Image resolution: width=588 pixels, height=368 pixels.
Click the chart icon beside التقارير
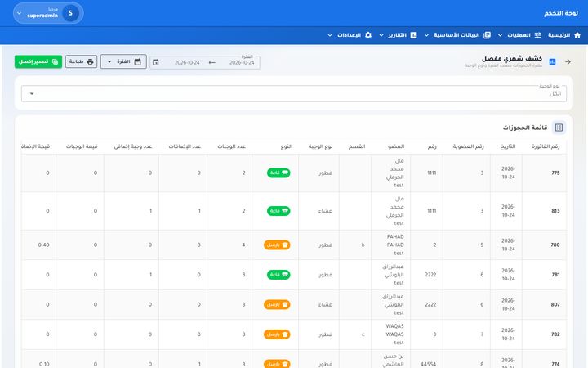tap(413, 35)
